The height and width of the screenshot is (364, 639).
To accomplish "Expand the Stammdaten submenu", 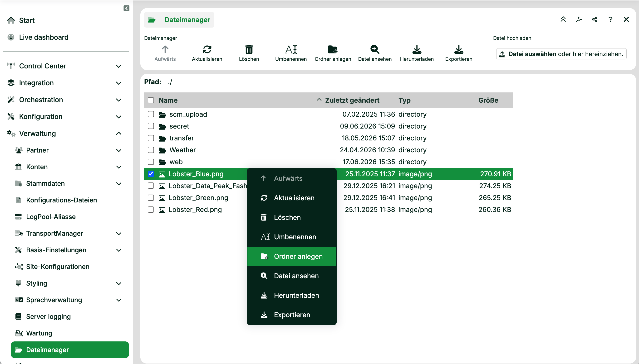I will point(119,183).
